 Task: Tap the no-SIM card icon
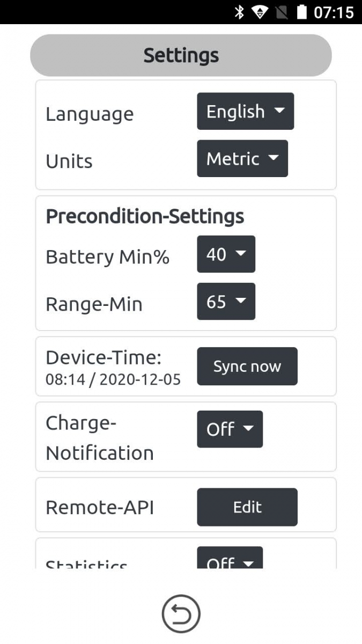tap(282, 12)
